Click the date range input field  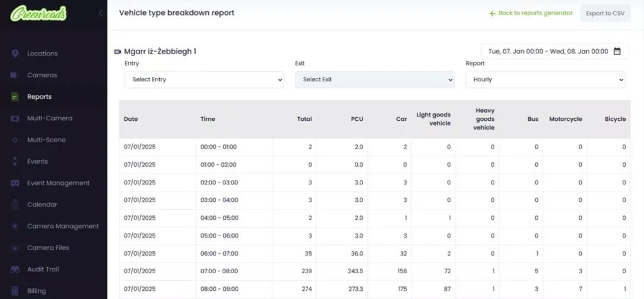(546, 52)
